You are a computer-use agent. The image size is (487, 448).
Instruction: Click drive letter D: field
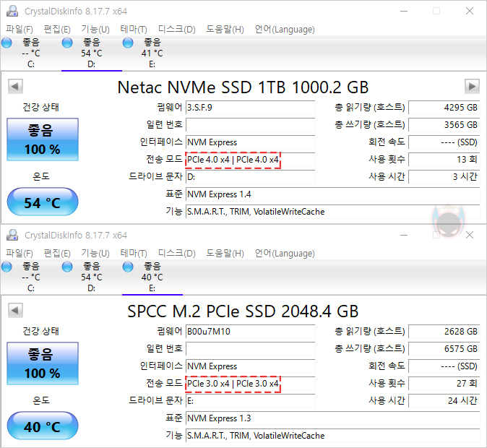[x=250, y=177]
